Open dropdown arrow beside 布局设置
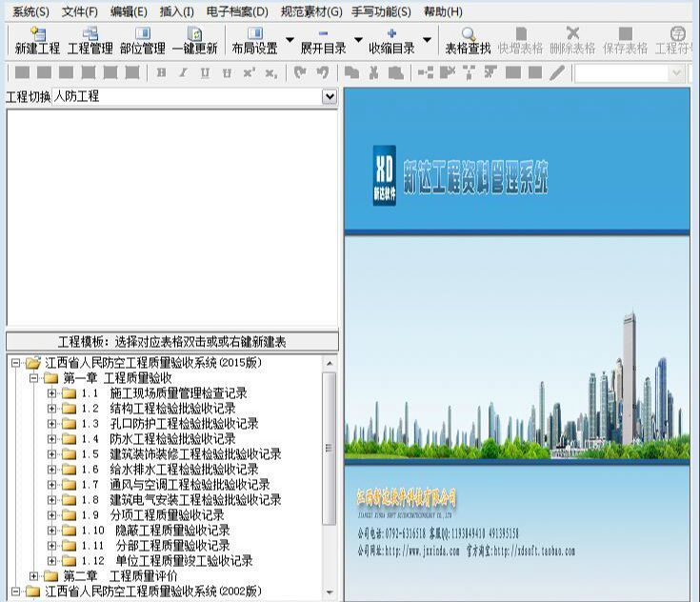 290,41
